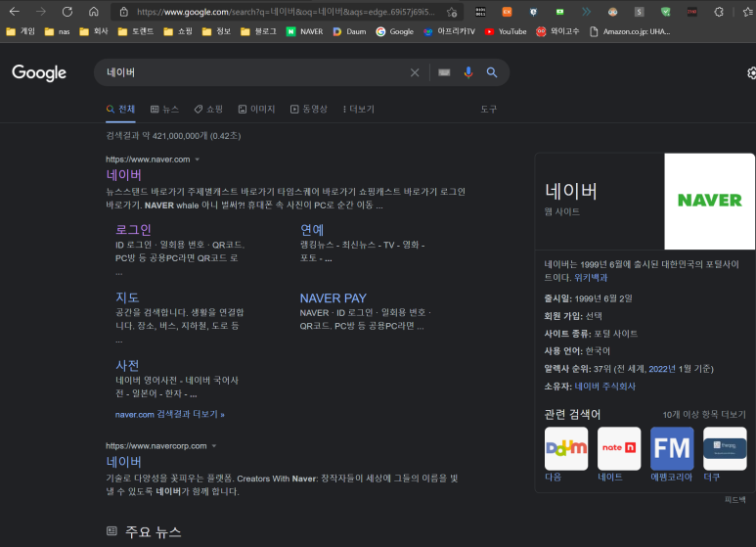Switch to the 동영상 tab
This screenshot has width=756, height=547.
click(309, 109)
